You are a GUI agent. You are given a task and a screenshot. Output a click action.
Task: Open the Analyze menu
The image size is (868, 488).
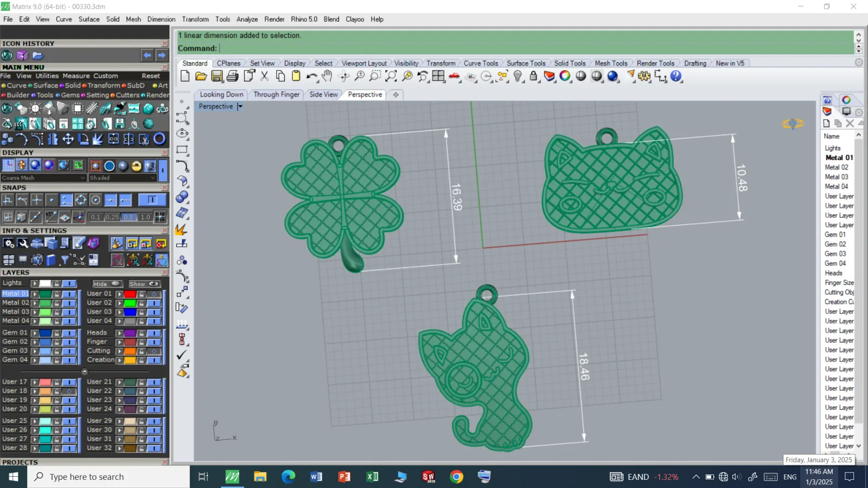[x=247, y=19]
